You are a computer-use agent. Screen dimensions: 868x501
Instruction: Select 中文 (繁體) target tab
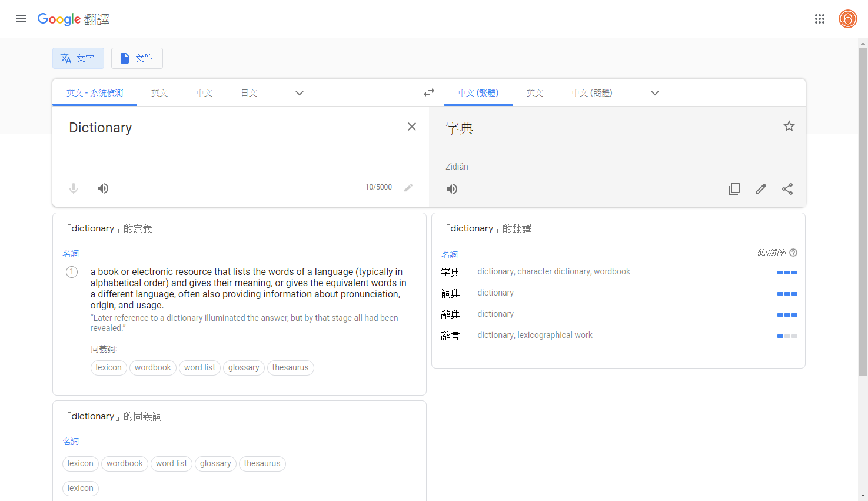pyautogui.click(x=478, y=93)
